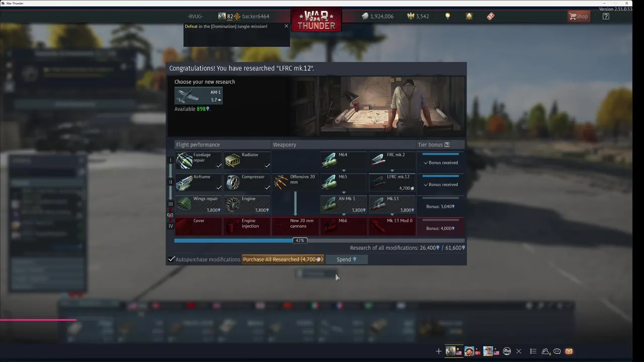Click the locked New 20 mm cannons

click(x=295, y=226)
